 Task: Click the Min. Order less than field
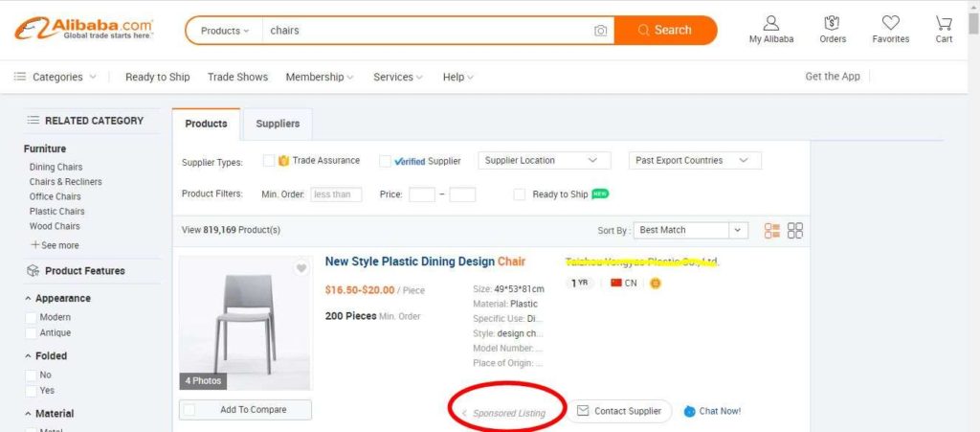point(336,194)
